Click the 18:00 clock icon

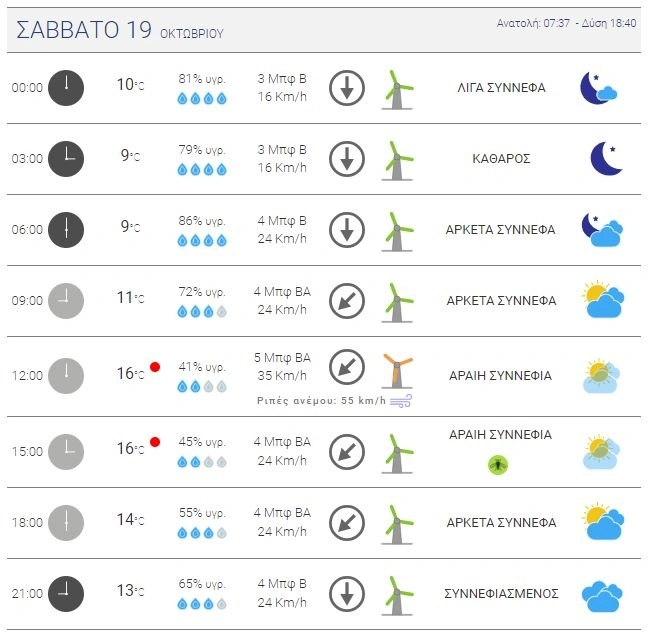(x=66, y=522)
